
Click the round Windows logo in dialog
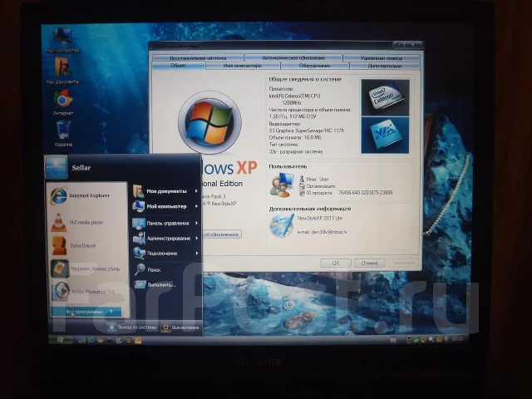pyautogui.click(x=209, y=123)
